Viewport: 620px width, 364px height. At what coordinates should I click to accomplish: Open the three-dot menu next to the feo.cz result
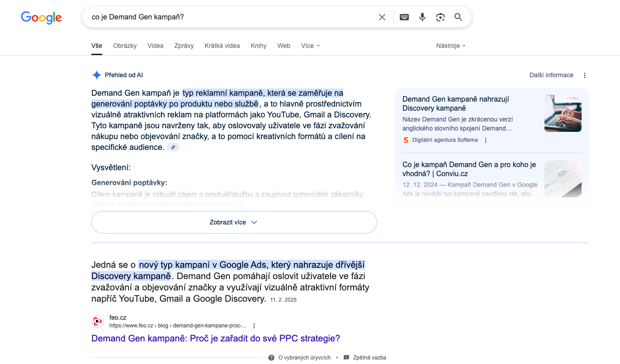click(254, 326)
